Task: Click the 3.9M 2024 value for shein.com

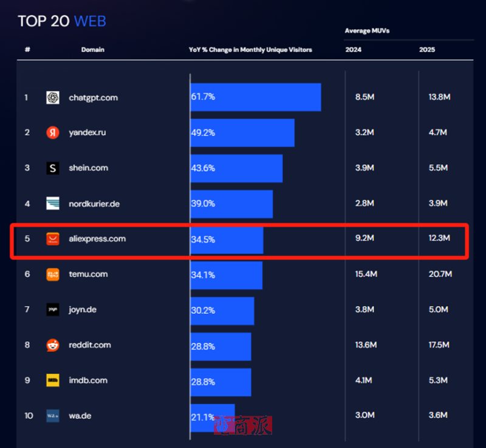Action: [365, 168]
